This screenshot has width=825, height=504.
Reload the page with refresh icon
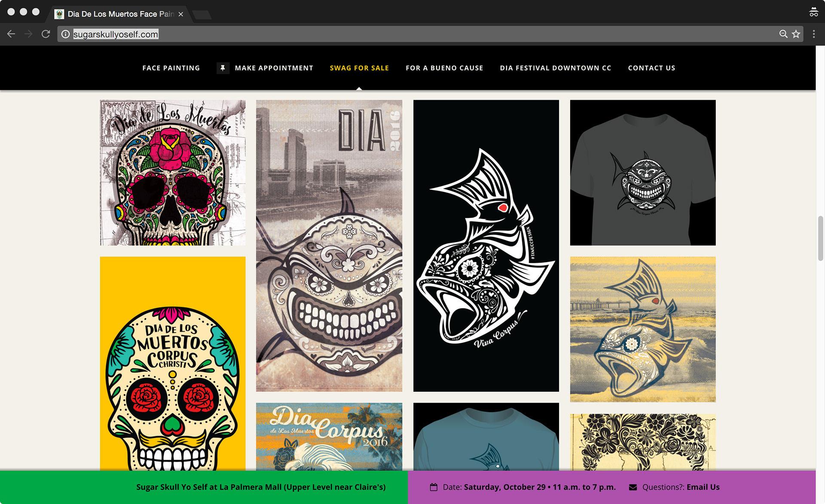point(46,34)
